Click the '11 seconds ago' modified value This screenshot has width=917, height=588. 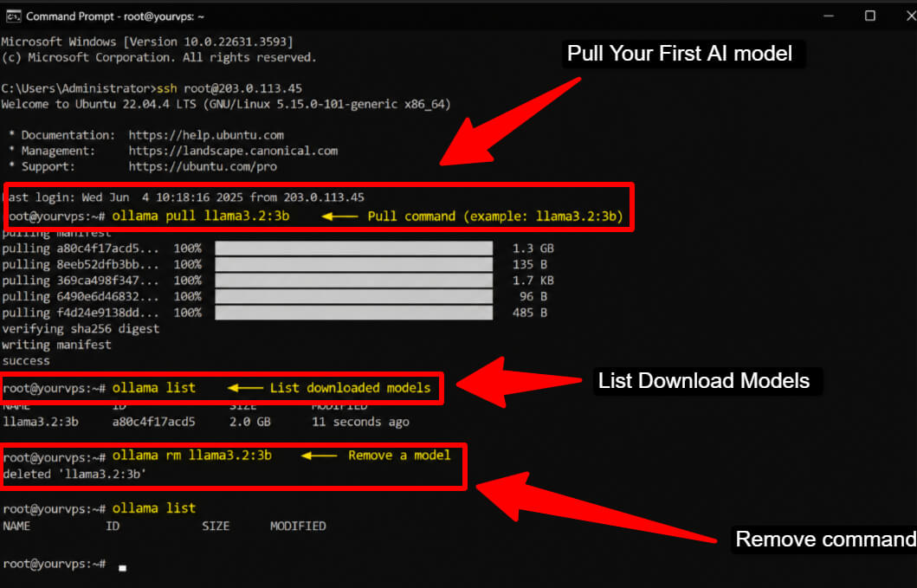(360, 422)
